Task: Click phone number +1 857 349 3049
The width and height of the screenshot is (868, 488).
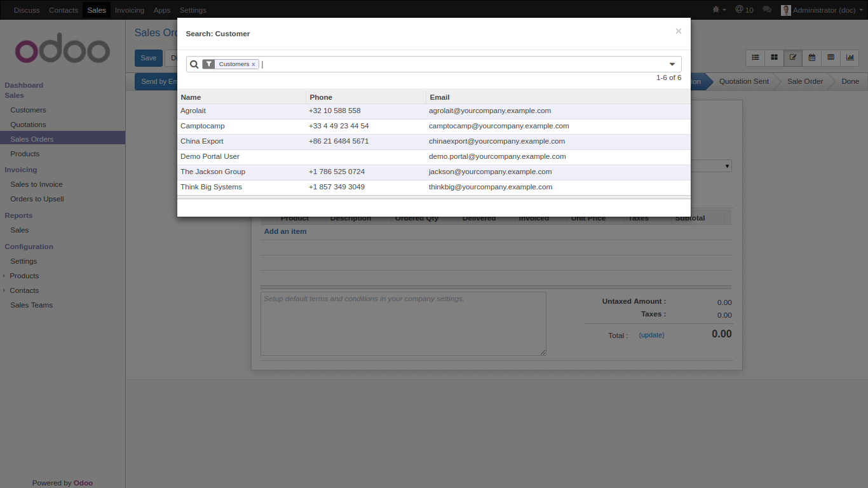Action: click(x=337, y=187)
